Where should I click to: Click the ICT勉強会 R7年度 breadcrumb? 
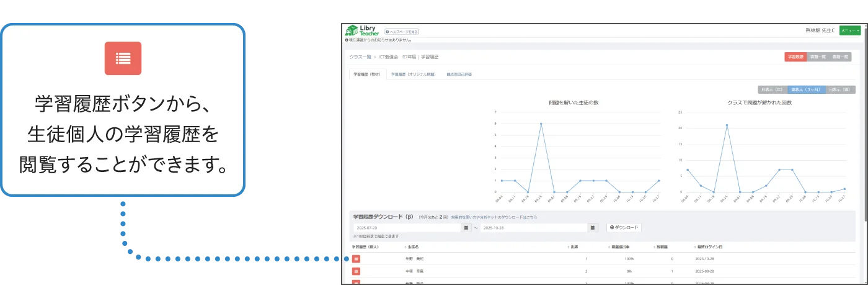pyautogui.click(x=396, y=57)
